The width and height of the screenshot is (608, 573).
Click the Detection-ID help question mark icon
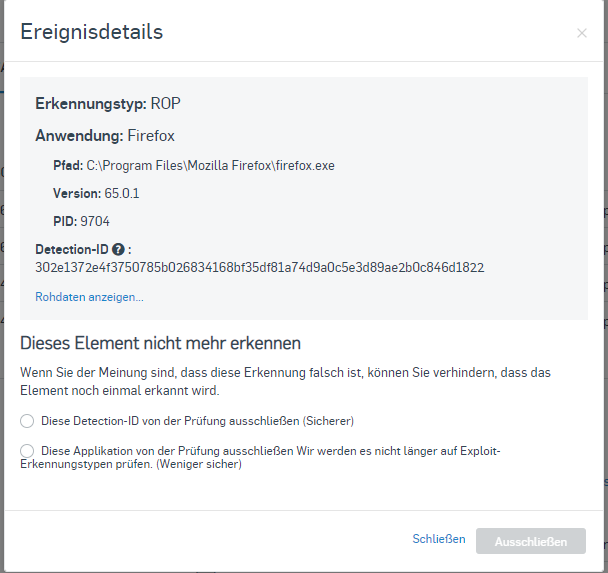[118, 249]
